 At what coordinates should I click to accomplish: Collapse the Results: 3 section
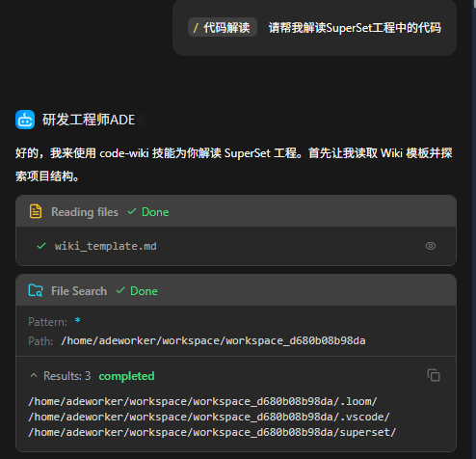(x=34, y=375)
